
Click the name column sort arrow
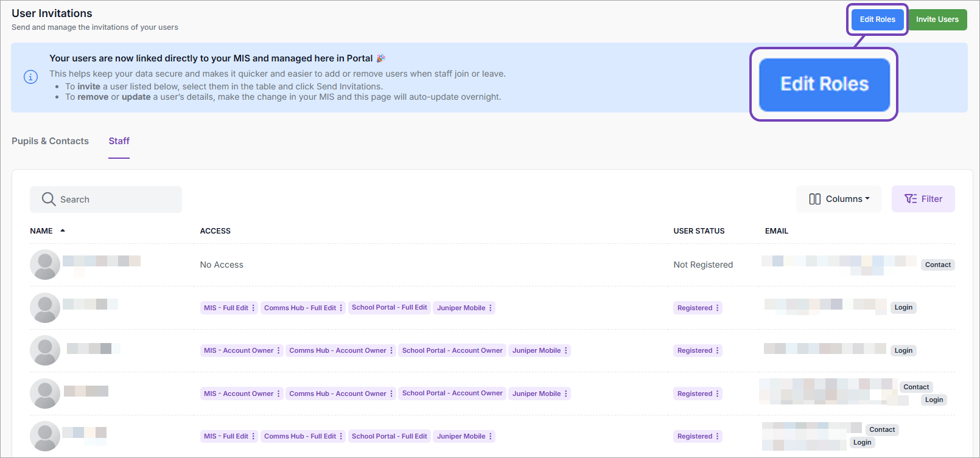coord(63,231)
